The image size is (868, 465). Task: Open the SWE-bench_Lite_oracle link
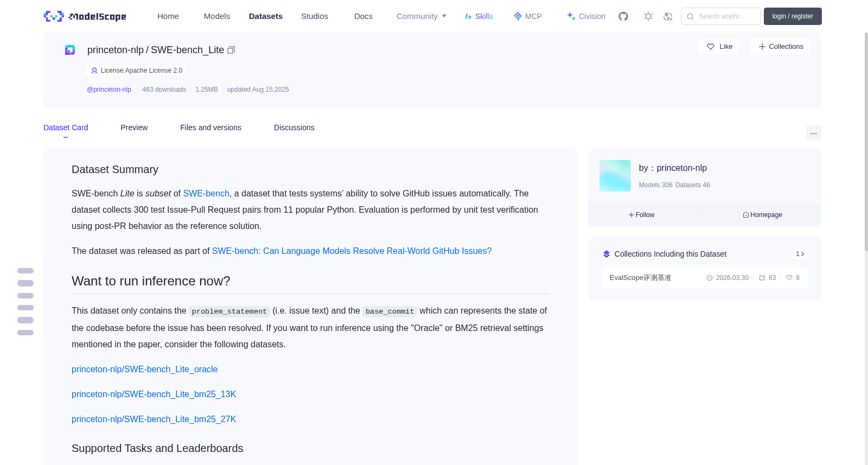point(144,370)
